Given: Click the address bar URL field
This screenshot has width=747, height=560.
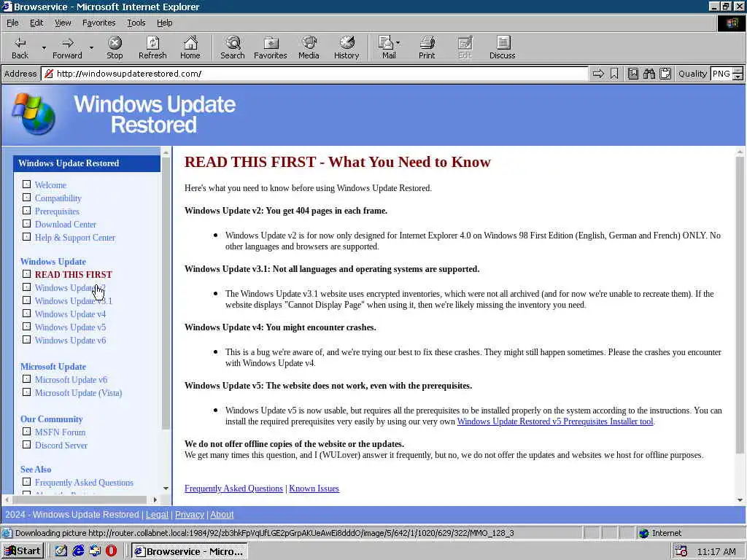Looking at the screenshot, I should (314, 74).
